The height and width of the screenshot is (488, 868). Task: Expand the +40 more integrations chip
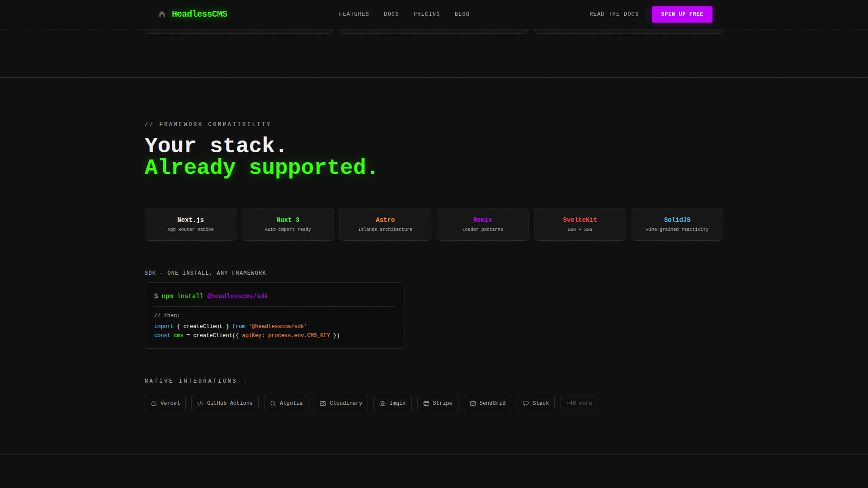579,404
